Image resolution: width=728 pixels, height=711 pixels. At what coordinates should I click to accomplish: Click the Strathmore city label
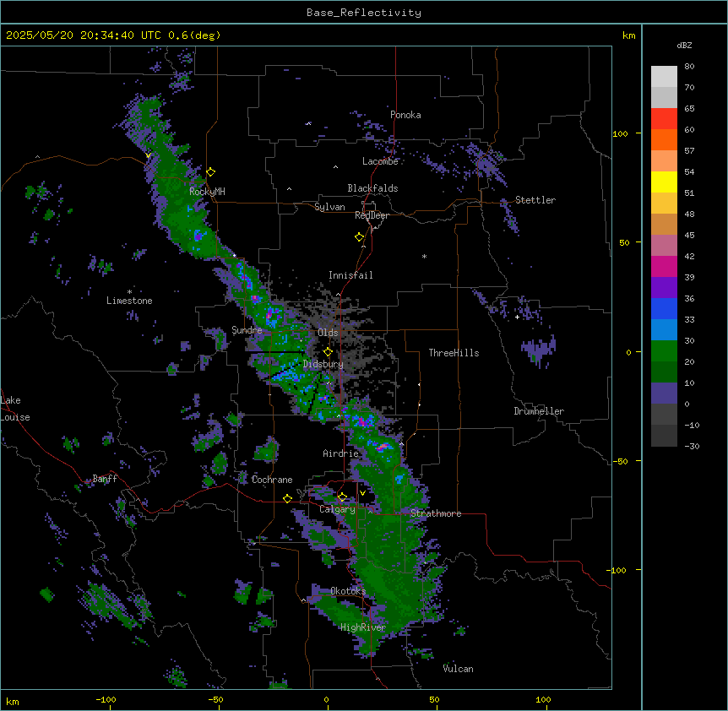coord(436,513)
